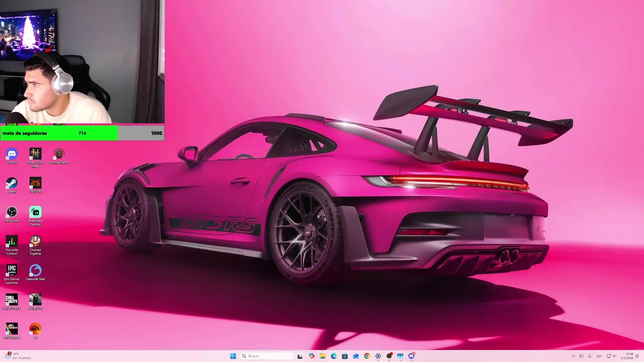Open Focusrite Control shortcut

[x=12, y=245]
